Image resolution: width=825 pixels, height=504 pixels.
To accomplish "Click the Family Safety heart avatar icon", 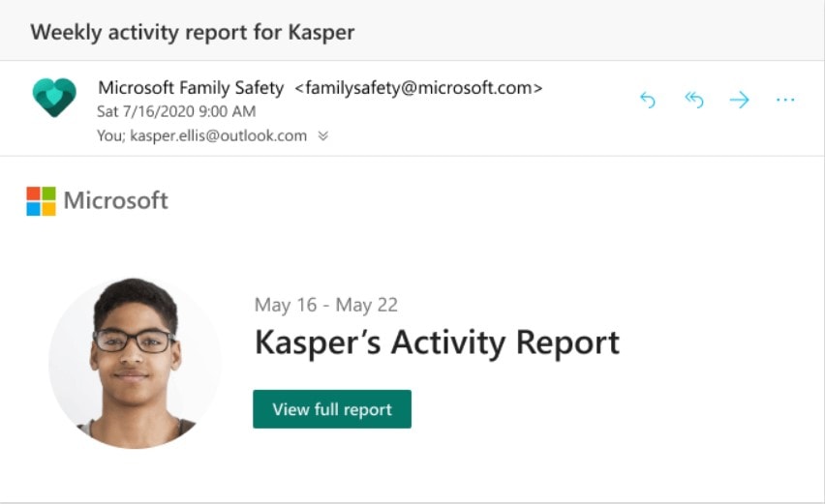I will pos(54,98).
